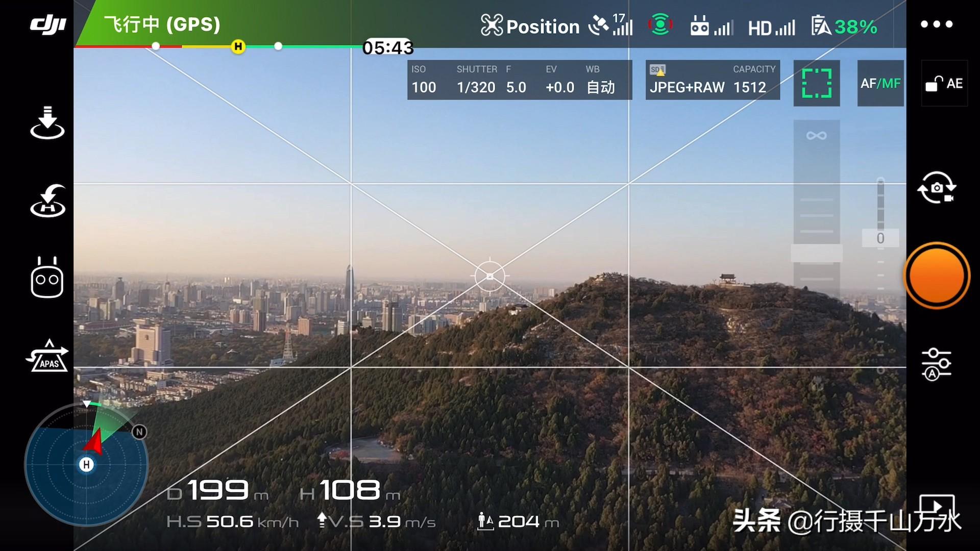This screenshot has width=980, height=551.
Task: Open the battery 38% status
Action: tap(845, 26)
